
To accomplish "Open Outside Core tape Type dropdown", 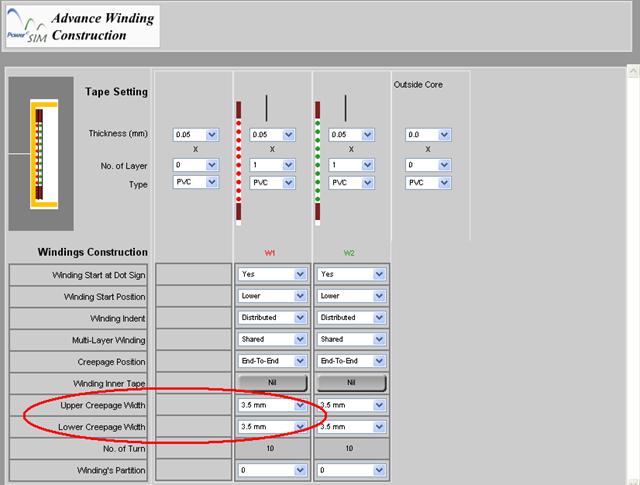I will (428, 184).
